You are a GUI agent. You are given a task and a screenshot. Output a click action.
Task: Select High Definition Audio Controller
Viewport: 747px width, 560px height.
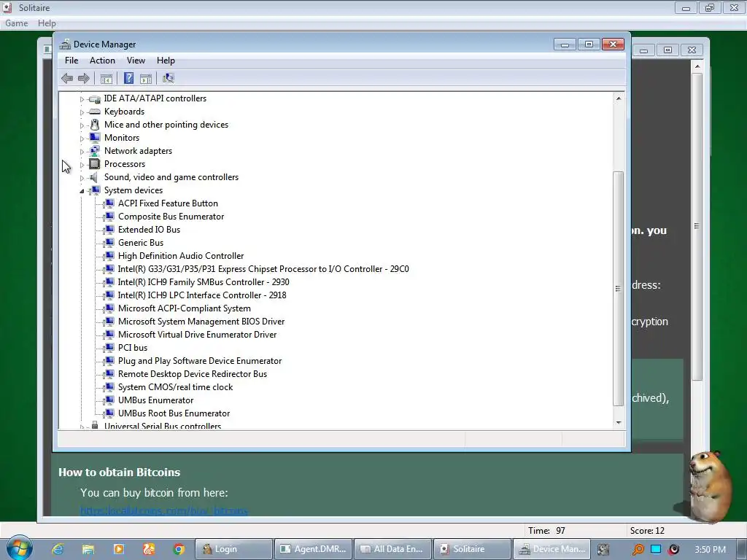[x=181, y=256]
